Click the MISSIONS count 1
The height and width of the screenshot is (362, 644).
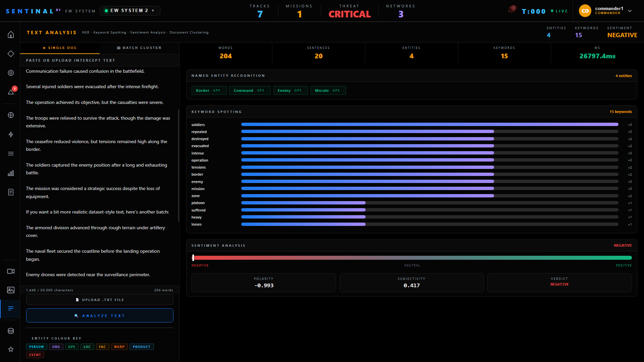(300, 14)
